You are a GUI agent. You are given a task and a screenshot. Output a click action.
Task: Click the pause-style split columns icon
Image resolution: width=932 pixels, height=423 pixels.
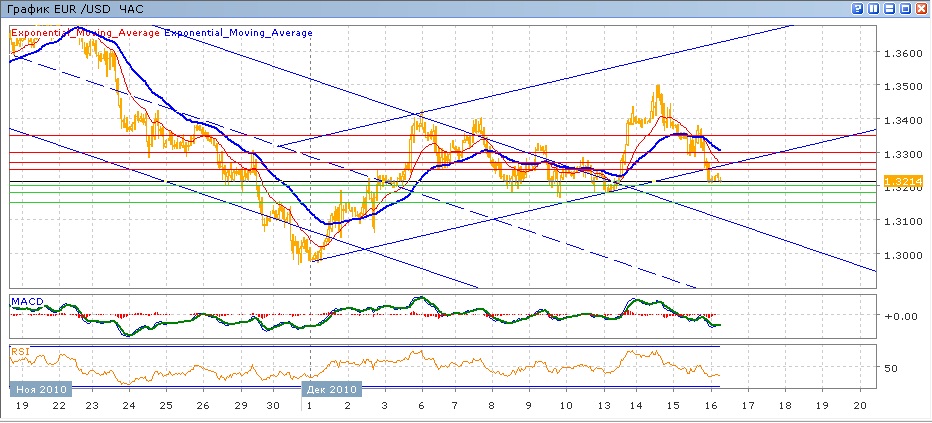[x=874, y=8]
